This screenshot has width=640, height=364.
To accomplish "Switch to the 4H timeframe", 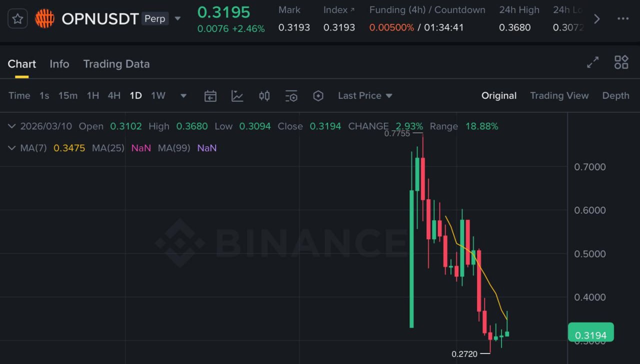I will tap(114, 95).
